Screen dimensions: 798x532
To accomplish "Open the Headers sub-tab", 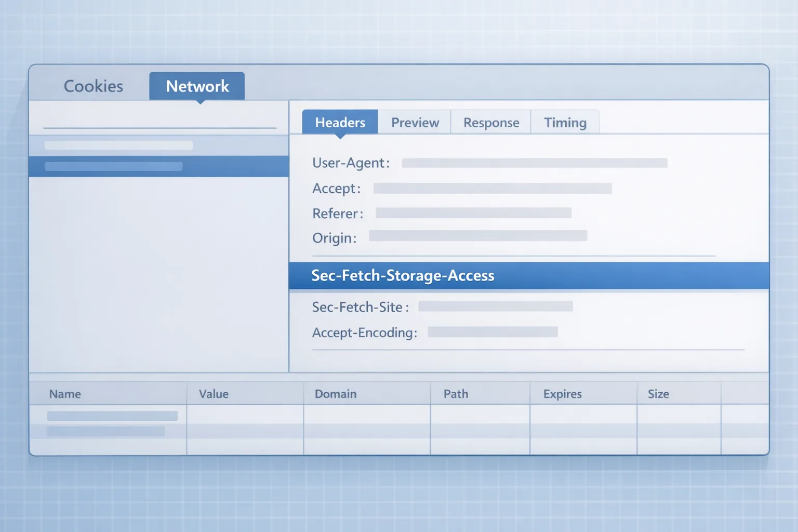I will (340, 123).
